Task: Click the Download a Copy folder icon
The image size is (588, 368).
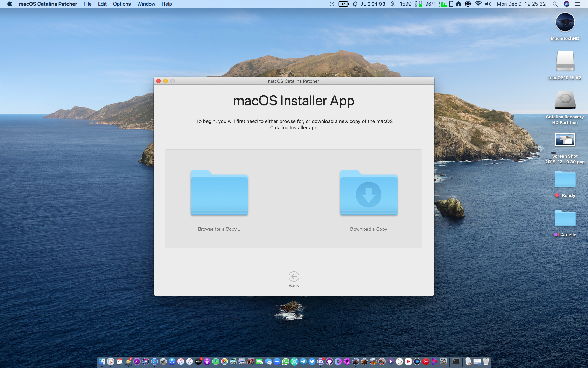Action: coord(368,193)
